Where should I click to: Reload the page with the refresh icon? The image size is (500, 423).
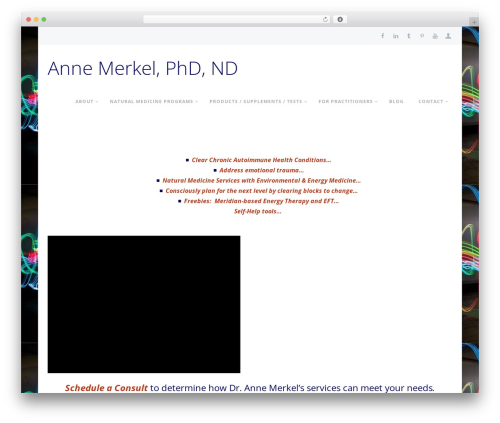pyautogui.click(x=325, y=19)
